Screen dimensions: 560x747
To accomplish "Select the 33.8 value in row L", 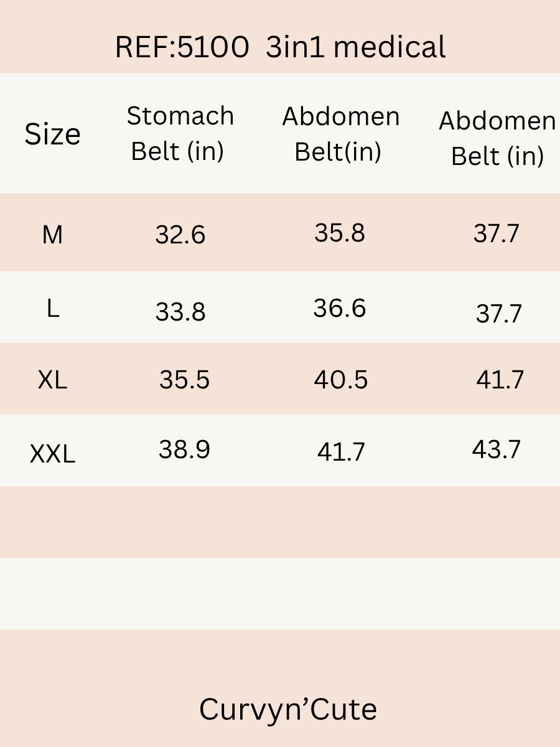I will coord(180,312).
